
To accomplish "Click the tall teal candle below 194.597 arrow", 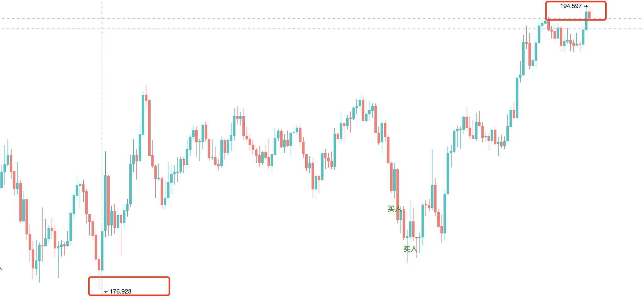I will [586, 21].
